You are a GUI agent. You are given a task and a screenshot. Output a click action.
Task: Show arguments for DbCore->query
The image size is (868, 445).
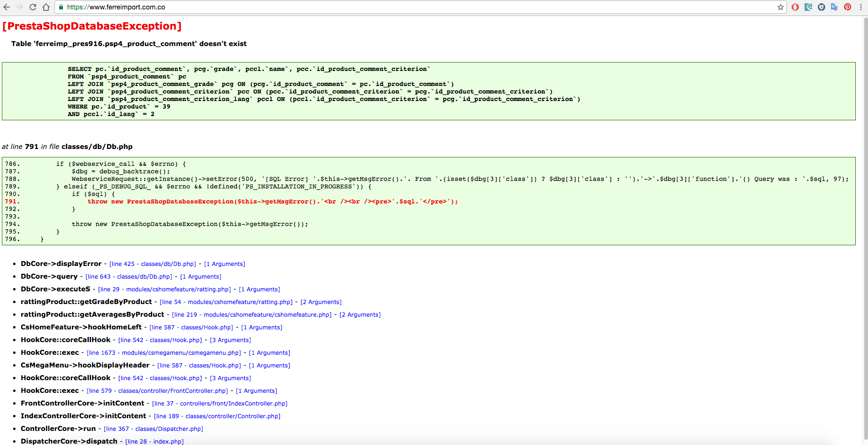pos(201,277)
